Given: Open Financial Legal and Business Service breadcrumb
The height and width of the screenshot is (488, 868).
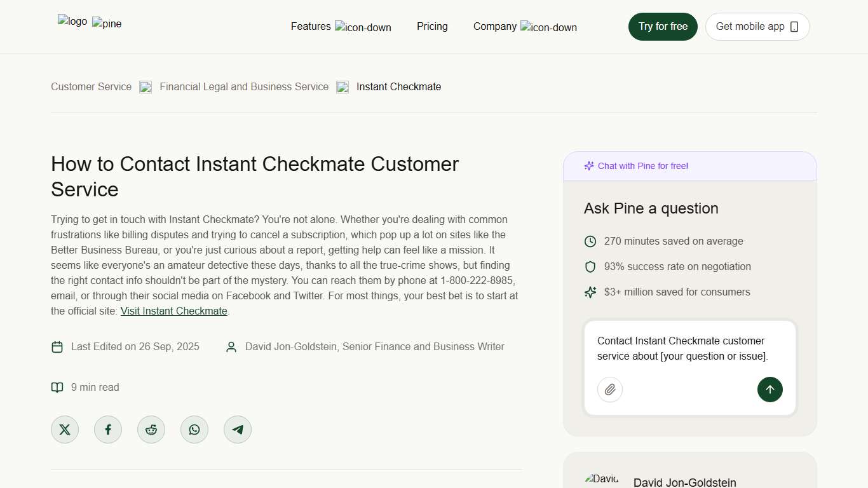Looking at the screenshot, I should tap(244, 86).
